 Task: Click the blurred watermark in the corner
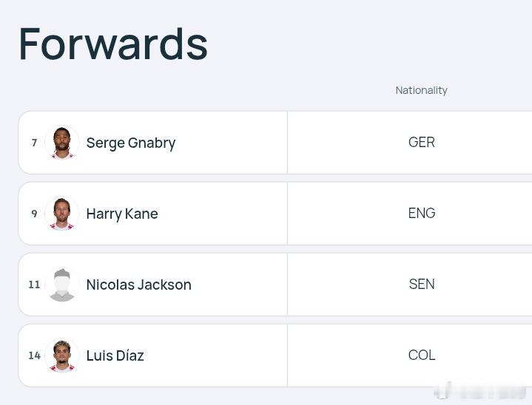pos(482,390)
